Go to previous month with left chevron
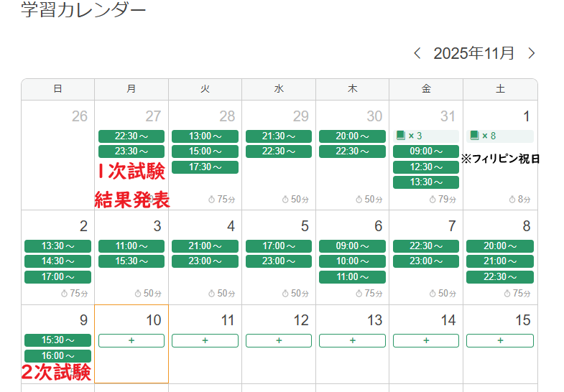564x392 pixels. (417, 53)
